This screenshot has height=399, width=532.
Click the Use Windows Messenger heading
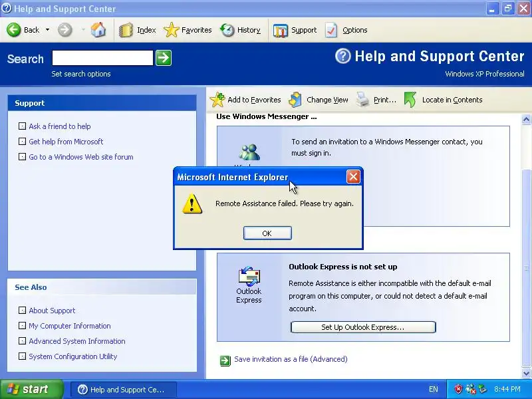tap(267, 117)
